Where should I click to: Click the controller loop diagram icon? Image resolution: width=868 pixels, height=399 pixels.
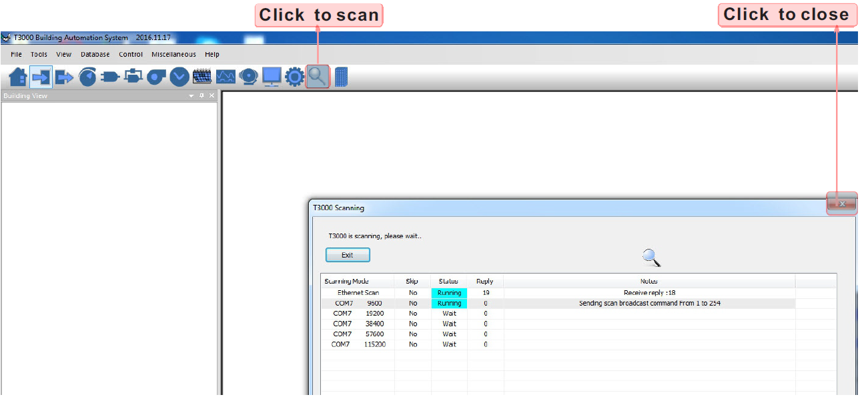[x=133, y=77]
